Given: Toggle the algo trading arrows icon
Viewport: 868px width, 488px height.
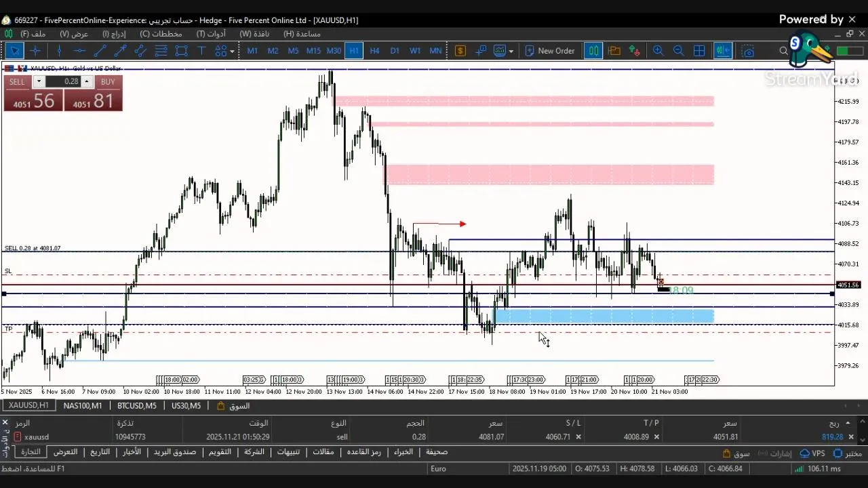Looking at the screenshot, I should tap(635, 51).
